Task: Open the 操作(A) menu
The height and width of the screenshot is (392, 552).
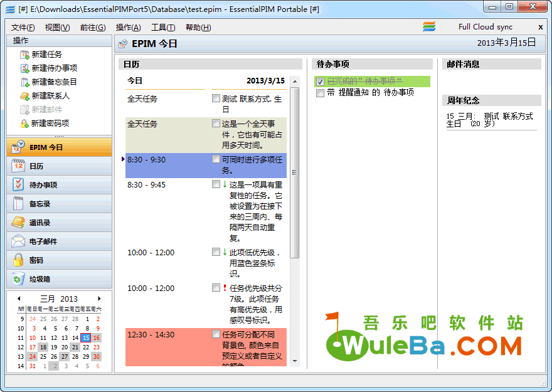Action: point(129,28)
